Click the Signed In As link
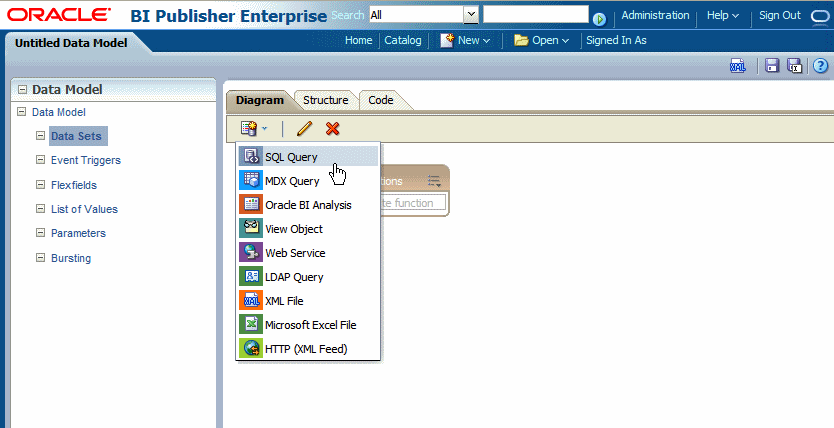 [x=616, y=40]
